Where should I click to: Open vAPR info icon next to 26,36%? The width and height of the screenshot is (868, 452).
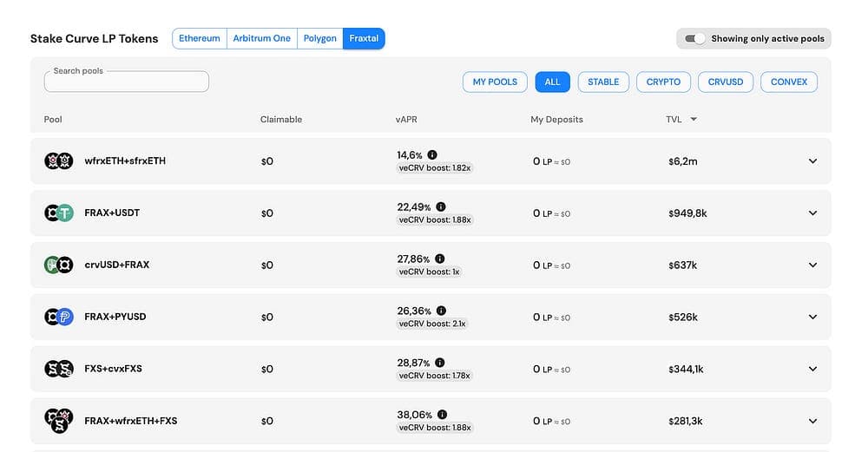click(x=441, y=311)
